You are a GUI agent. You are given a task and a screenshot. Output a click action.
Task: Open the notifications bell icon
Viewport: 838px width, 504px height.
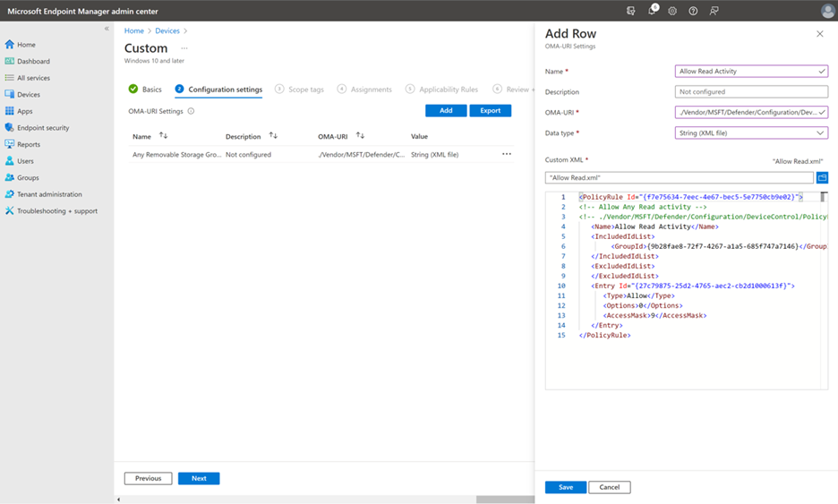tap(653, 11)
